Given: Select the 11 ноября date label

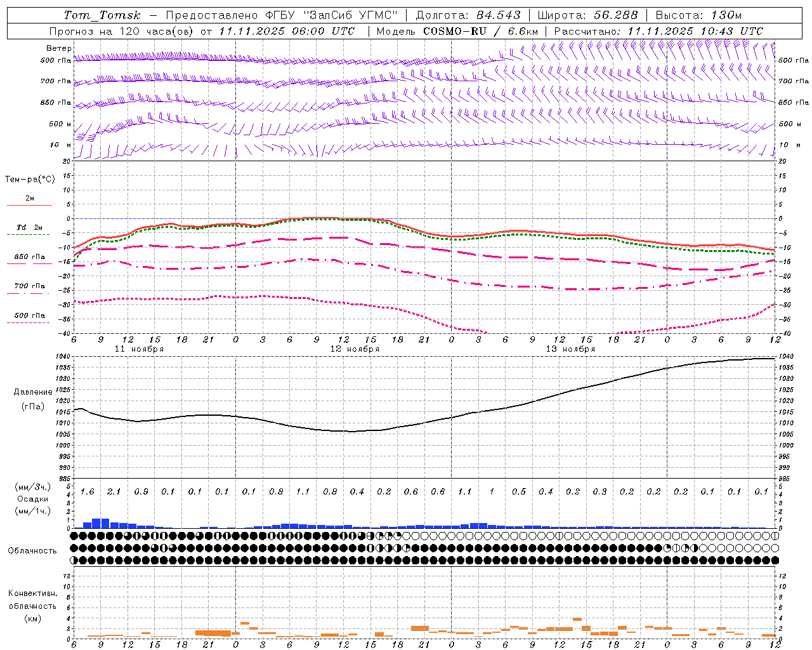Looking at the screenshot, I should pos(139,349).
